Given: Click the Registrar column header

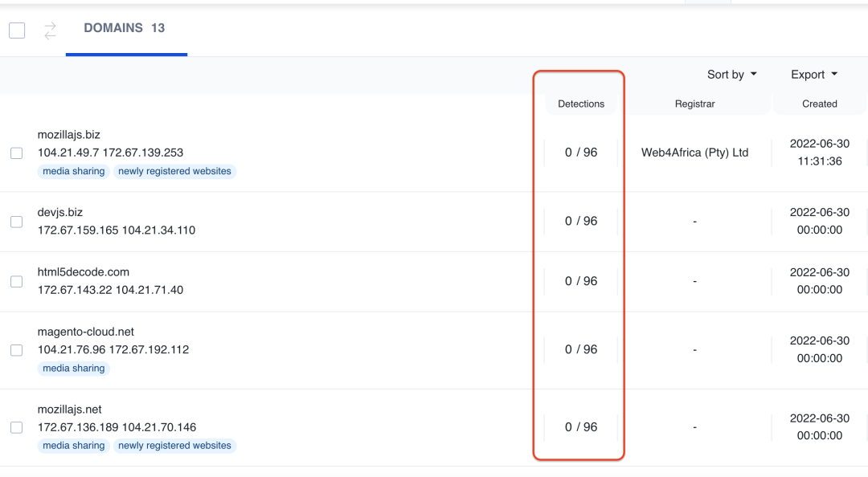Looking at the screenshot, I should pyautogui.click(x=694, y=104).
